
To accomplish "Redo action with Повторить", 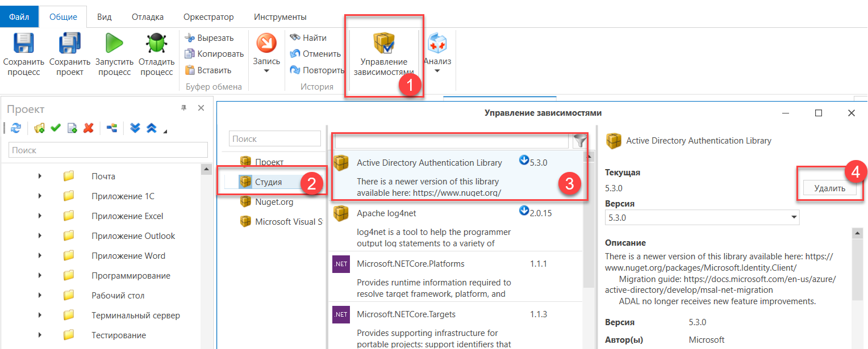I will 317,70.
